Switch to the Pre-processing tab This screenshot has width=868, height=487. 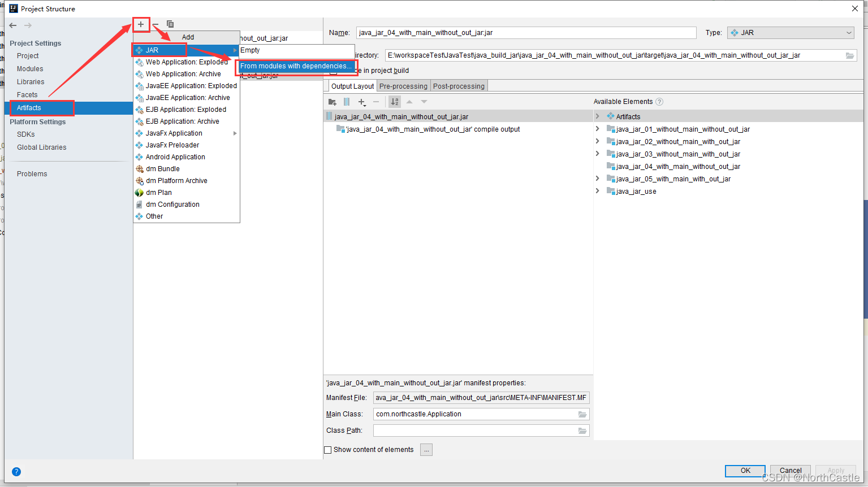(x=403, y=86)
